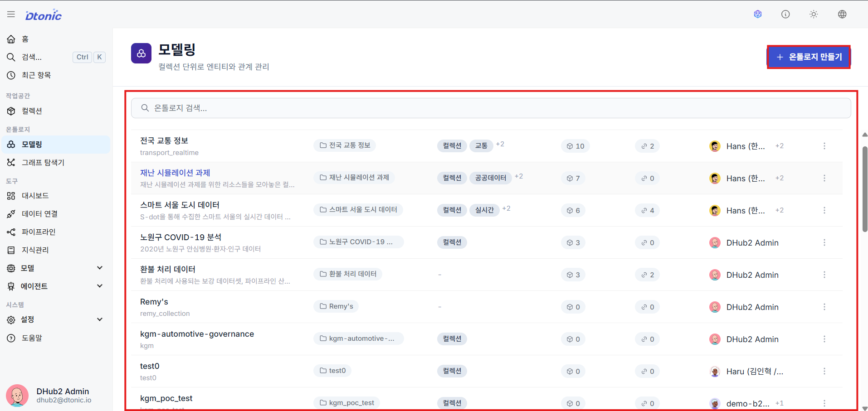Click the 공공데이터 tag
The height and width of the screenshot is (411, 868).
coord(491,178)
